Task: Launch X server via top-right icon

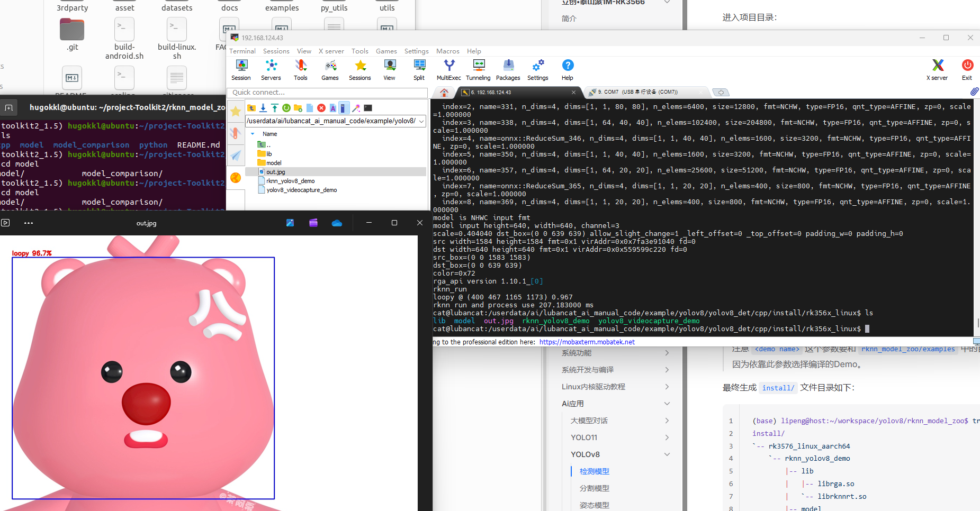Action: point(937,69)
